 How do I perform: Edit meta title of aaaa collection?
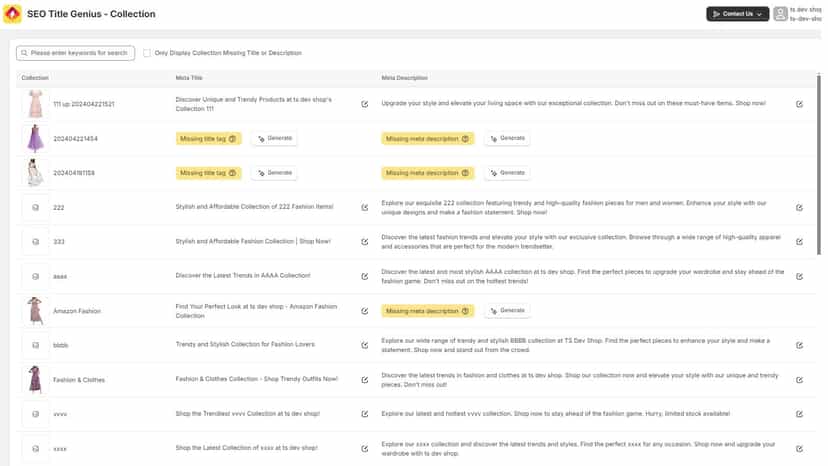click(x=364, y=276)
